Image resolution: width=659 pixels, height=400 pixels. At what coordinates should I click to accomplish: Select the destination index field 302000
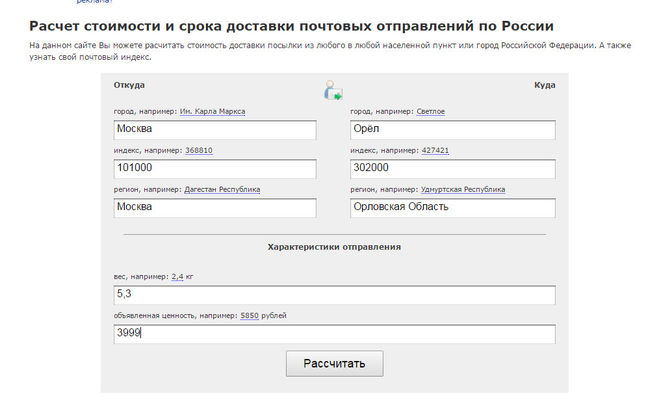coord(452,169)
